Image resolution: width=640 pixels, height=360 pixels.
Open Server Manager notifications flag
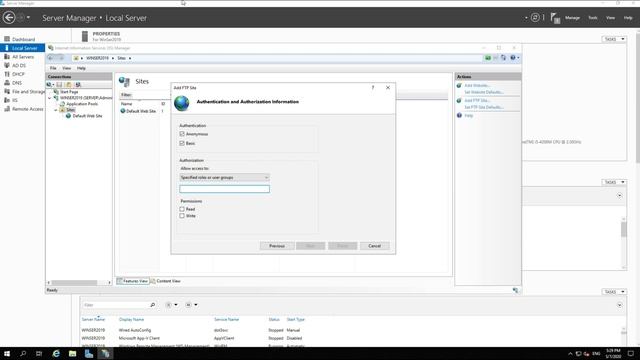pos(555,18)
